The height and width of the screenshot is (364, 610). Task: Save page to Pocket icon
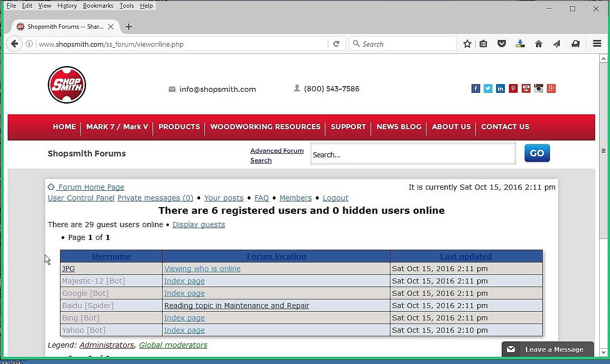501,44
